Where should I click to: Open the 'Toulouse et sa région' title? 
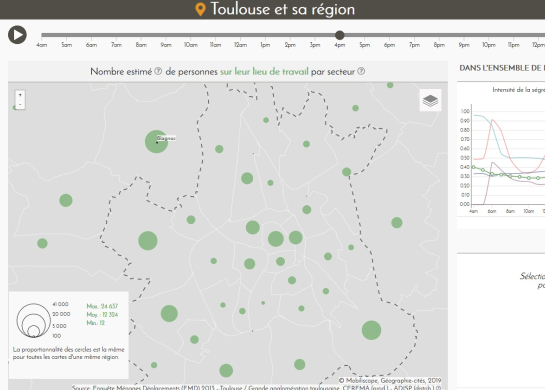click(283, 9)
